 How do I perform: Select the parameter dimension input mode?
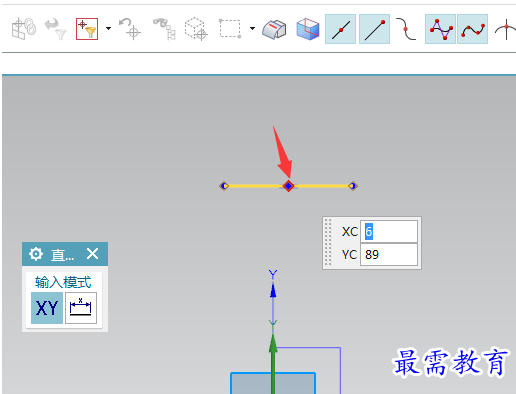[81, 308]
